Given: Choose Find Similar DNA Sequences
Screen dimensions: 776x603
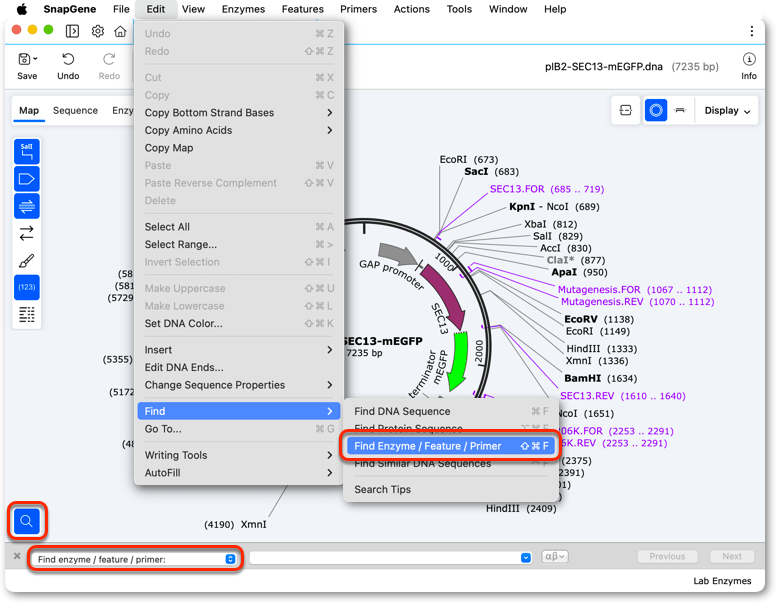Looking at the screenshot, I should coord(451,464).
